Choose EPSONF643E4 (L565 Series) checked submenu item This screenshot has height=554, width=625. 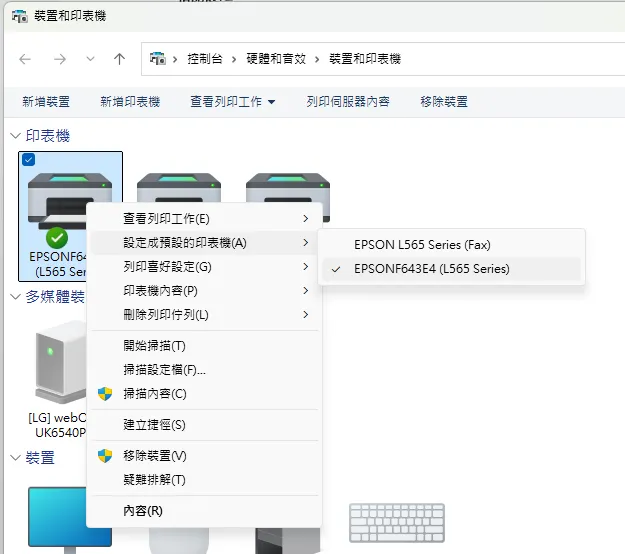(x=451, y=269)
